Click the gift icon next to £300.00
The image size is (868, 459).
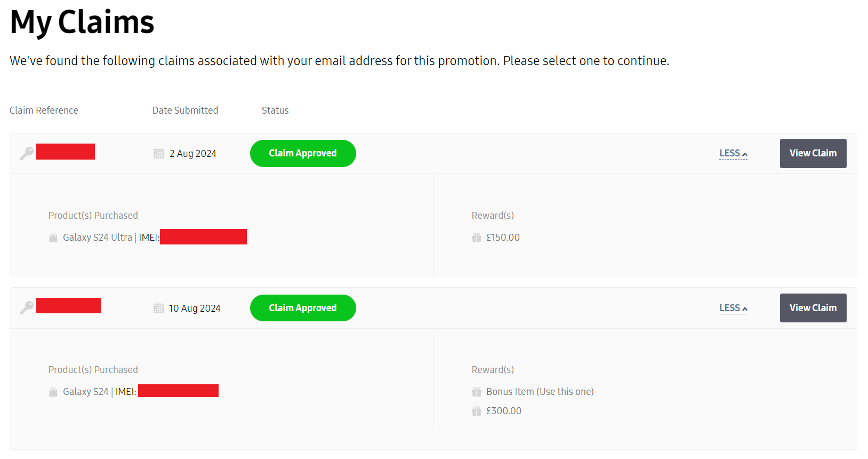[477, 411]
